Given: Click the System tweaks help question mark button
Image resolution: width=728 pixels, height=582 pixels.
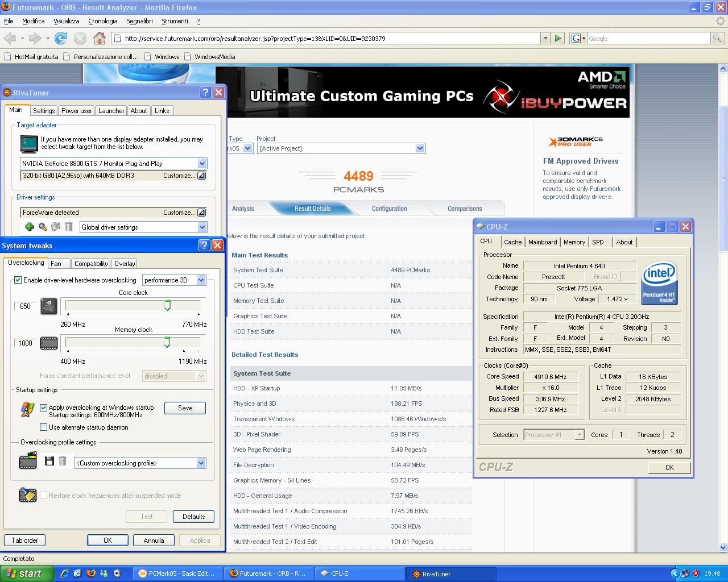Looking at the screenshot, I should point(205,245).
